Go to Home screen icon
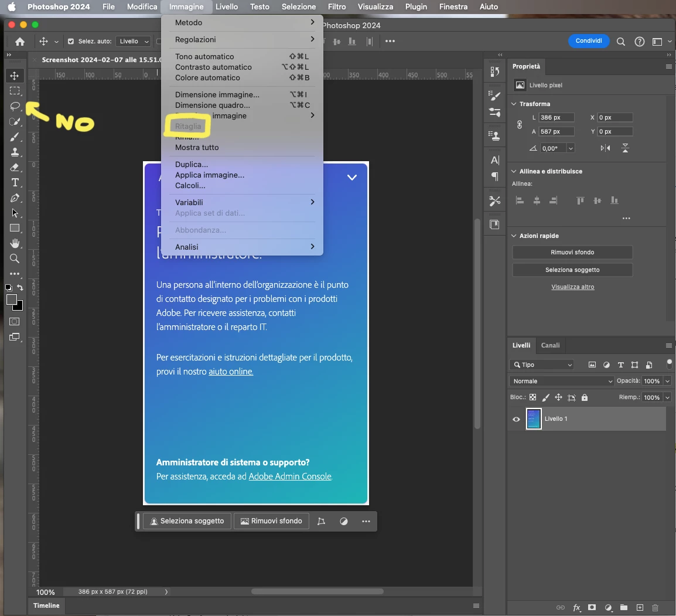The image size is (676, 616). [20, 42]
